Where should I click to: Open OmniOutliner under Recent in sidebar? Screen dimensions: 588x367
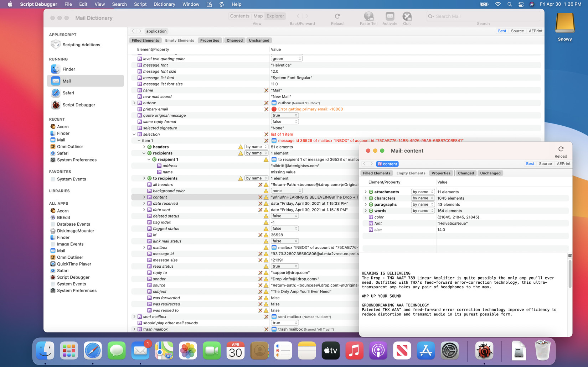click(x=70, y=147)
